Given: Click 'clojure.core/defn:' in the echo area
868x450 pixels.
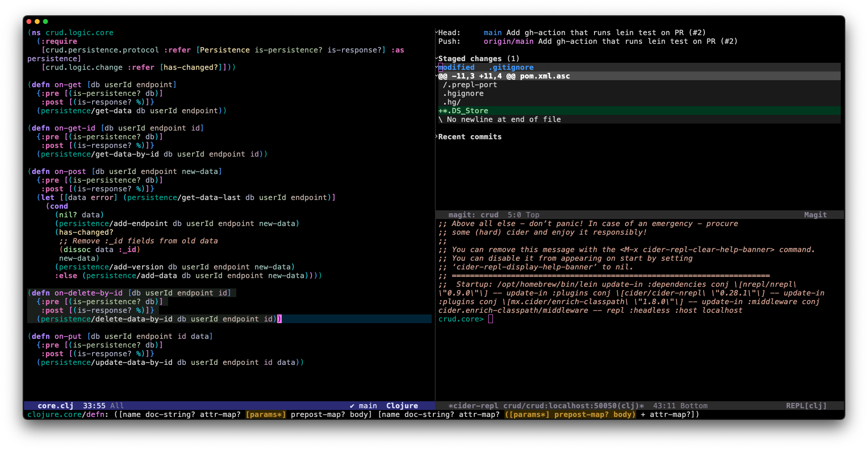Looking at the screenshot, I should pos(68,414).
